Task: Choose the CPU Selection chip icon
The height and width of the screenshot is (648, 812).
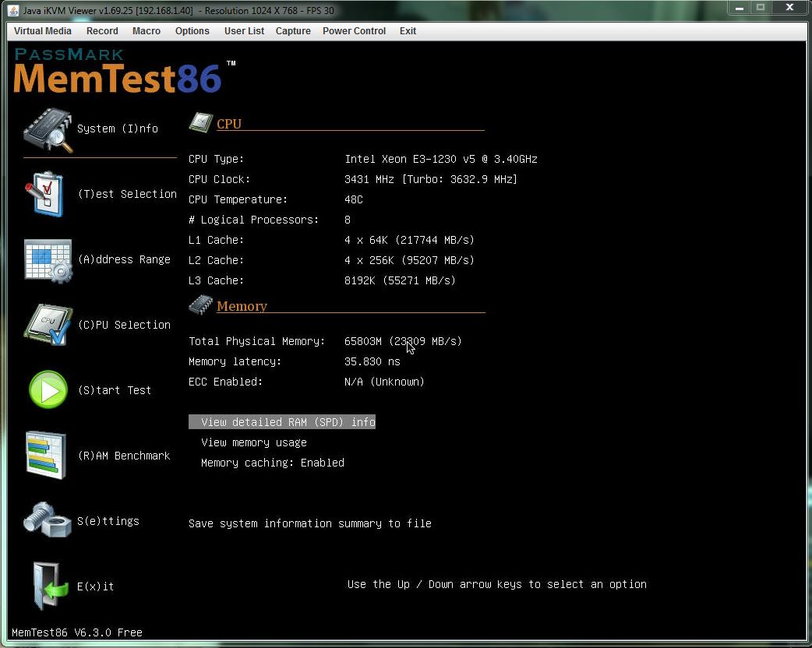Action: click(x=48, y=325)
